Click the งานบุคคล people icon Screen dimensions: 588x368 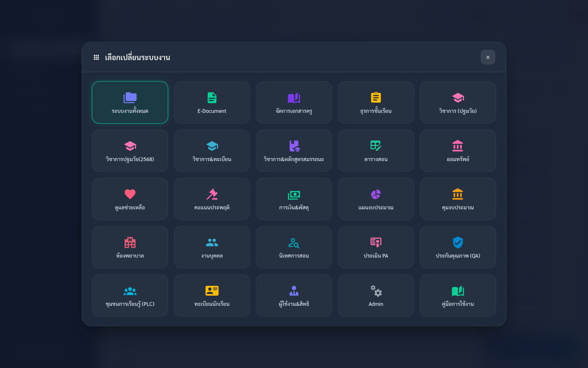[212, 243]
